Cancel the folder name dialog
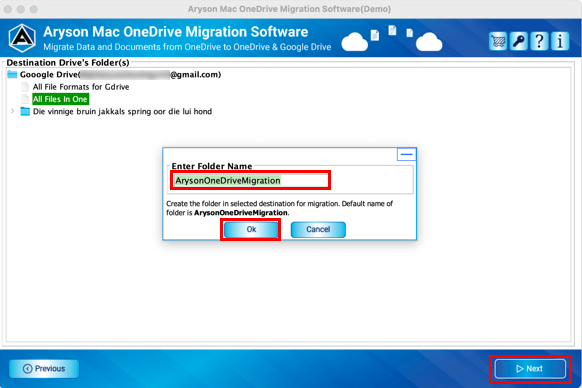 point(318,229)
